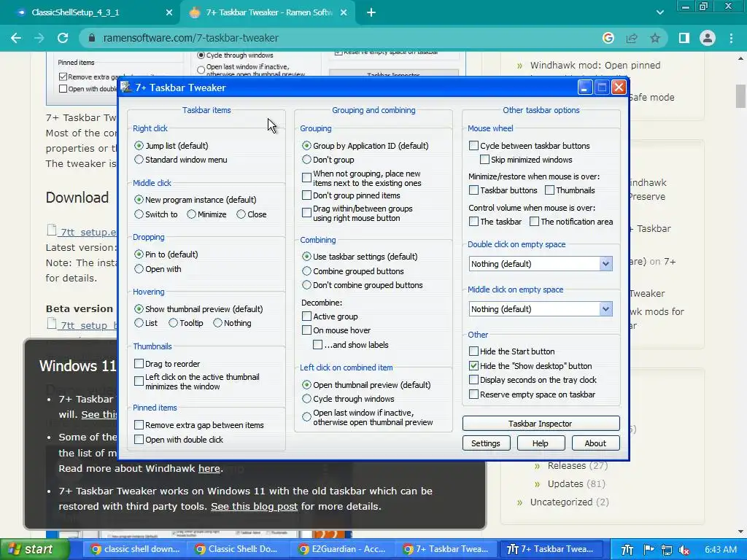Open tweaker Settings button
This screenshot has width=747, height=560.
[x=486, y=443]
